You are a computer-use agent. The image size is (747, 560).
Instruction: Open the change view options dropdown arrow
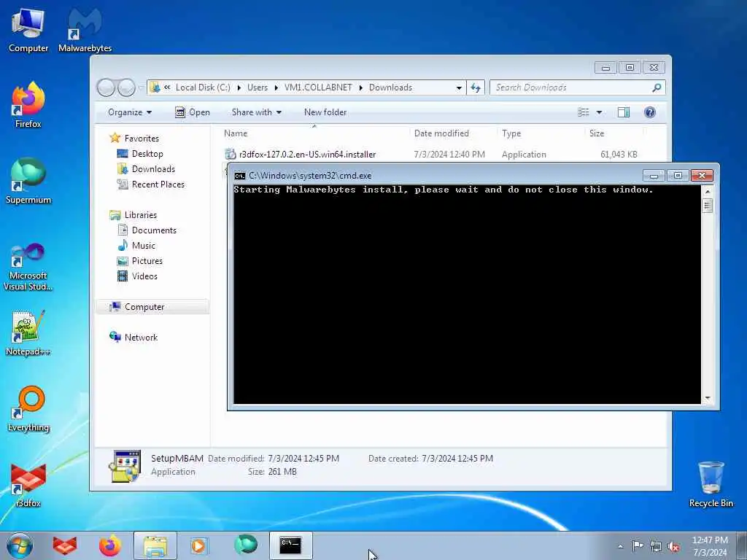point(600,112)
